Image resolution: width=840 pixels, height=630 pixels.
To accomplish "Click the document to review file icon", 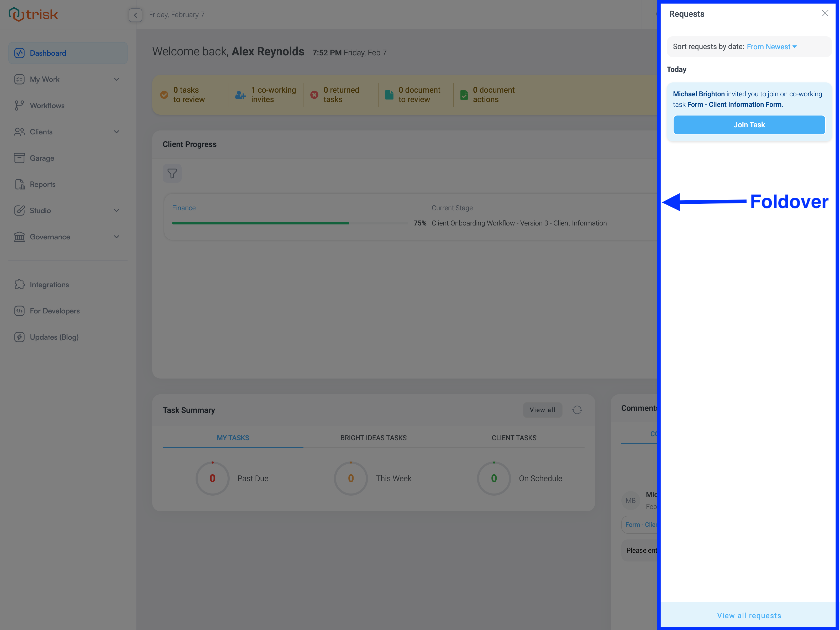I will pos(389,94).
